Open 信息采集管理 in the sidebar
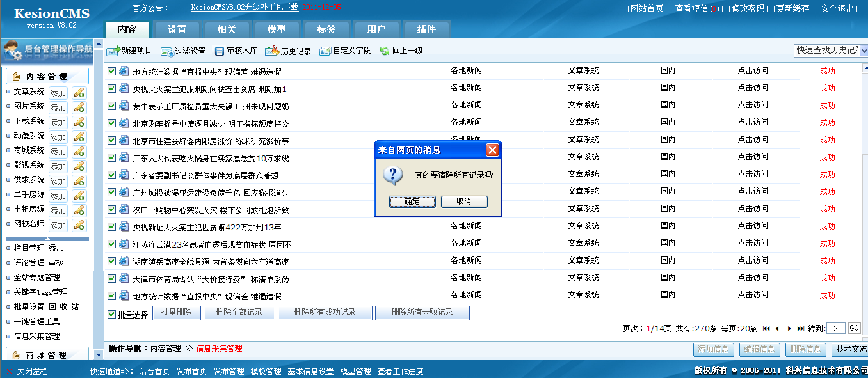Image resolution: width=868 pixels, height=378 pixels. tap(37, 336)
